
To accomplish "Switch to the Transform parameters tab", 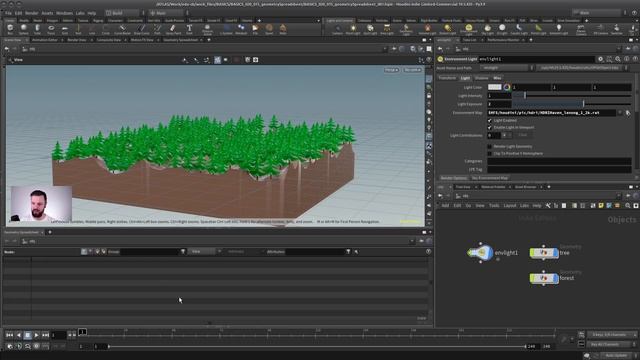I will pos(447,78).
